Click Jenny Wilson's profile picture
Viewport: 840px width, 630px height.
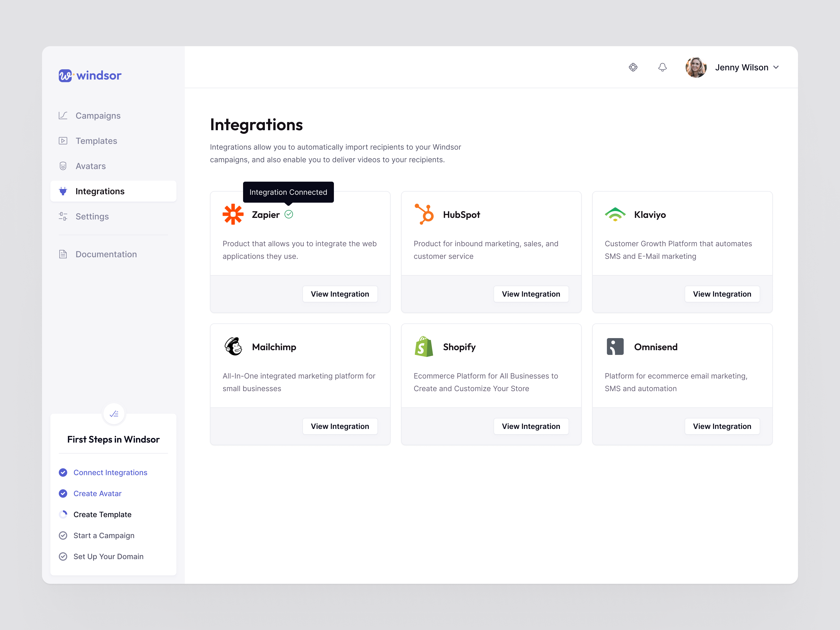(696, 67)
